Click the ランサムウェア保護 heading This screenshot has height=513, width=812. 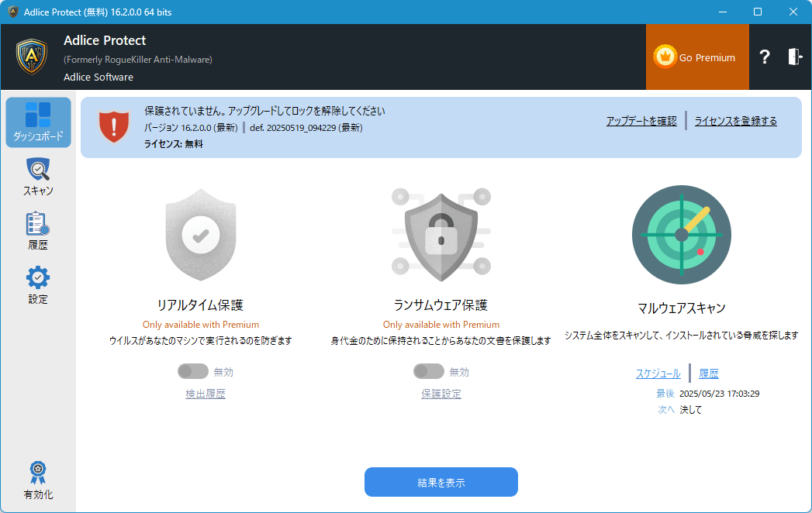point(441,305)
